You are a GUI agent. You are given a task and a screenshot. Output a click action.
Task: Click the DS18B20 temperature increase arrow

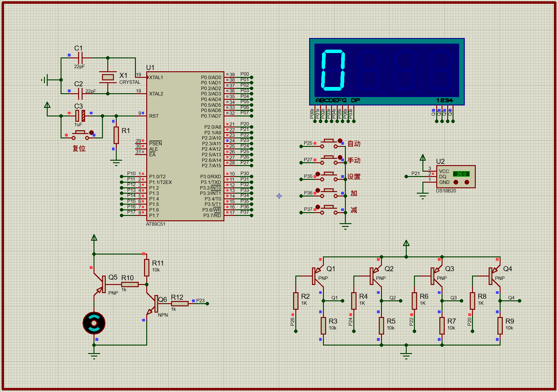(467, 182)
